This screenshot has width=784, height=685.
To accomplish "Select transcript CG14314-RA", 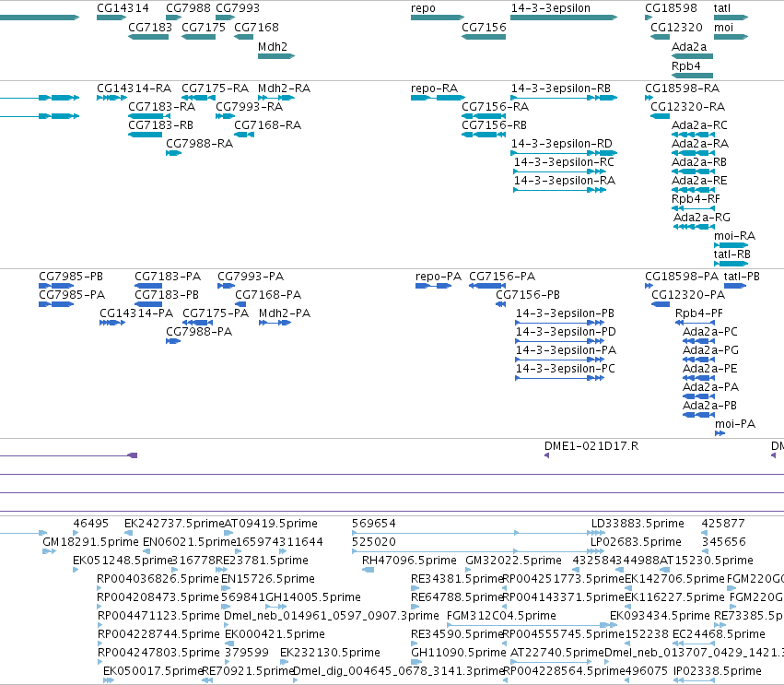I will pyautogui.click(x=134, y=89).
